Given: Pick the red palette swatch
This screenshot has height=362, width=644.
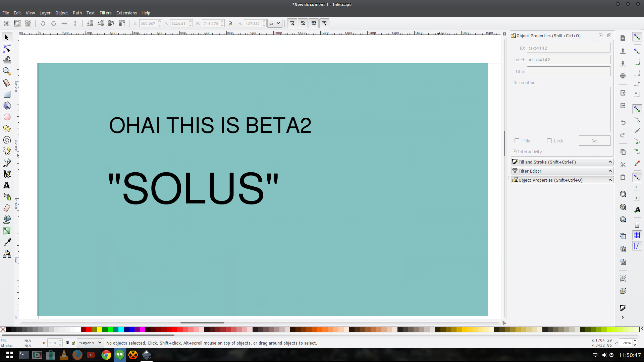Looking at the screenshot, I should click(89, 329).
